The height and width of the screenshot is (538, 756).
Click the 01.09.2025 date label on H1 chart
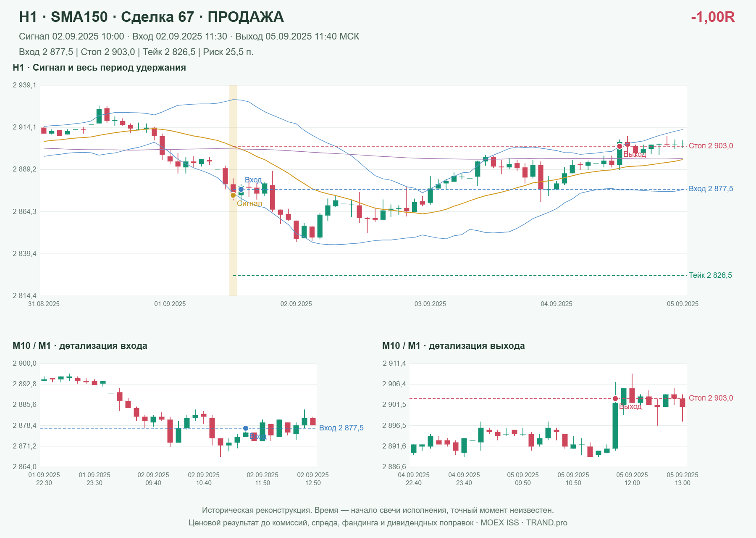click(x=170, y=304)
